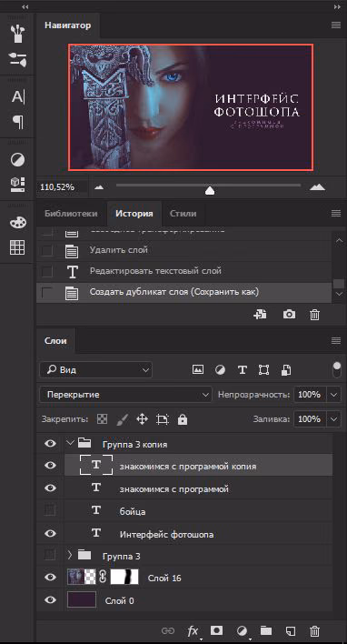Toggle layer filtering switch on/off
This screenshot has width=347, height=644.
(x=337, y=369)
